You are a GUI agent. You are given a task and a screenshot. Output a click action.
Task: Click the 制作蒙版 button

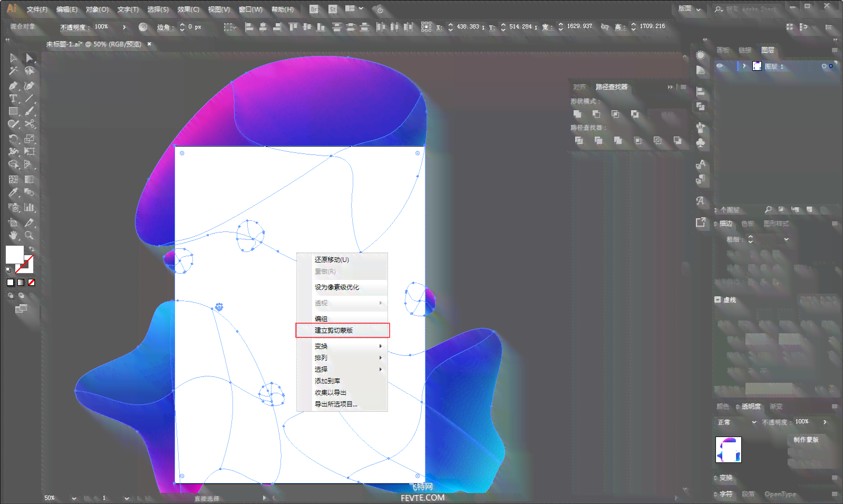[806, 440]
